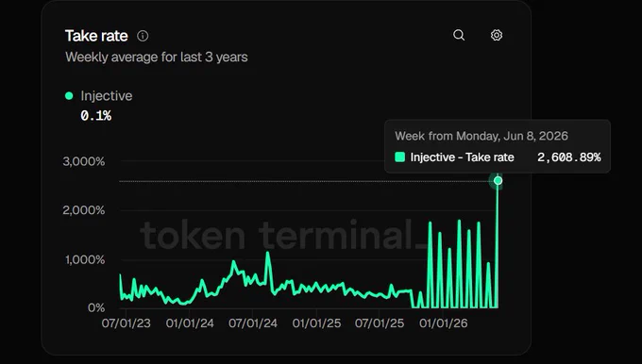642x364 pixels.
Task: Click the 01/01/25 x-axis date label
Action: click(x=316, y=323)
